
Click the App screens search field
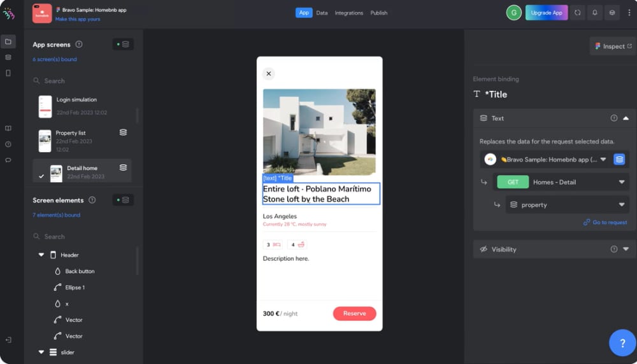[83, 81]
